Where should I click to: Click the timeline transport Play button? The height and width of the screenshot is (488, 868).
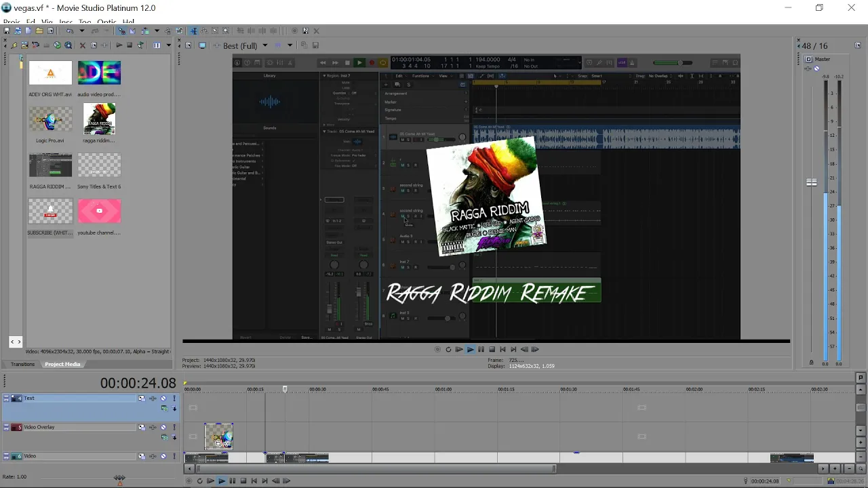click(222, 481)
